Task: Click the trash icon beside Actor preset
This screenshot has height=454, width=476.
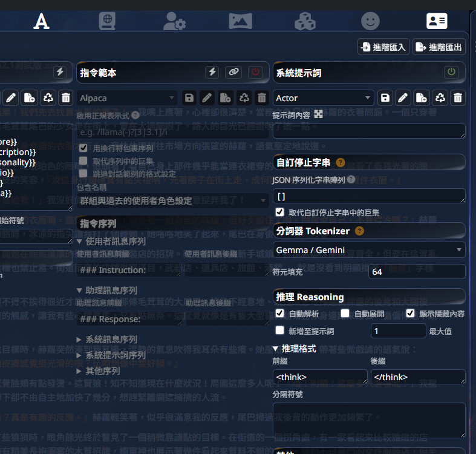Action: coord(458,97)
